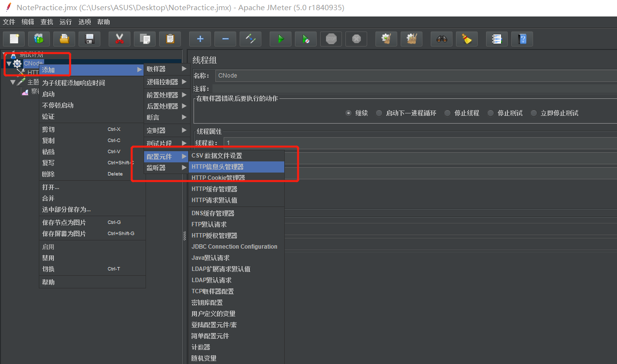Viewport: 617px width, 364px height.
Task: Open the 帮助 menu in menu bar
Action: click(x=104, y=22)
